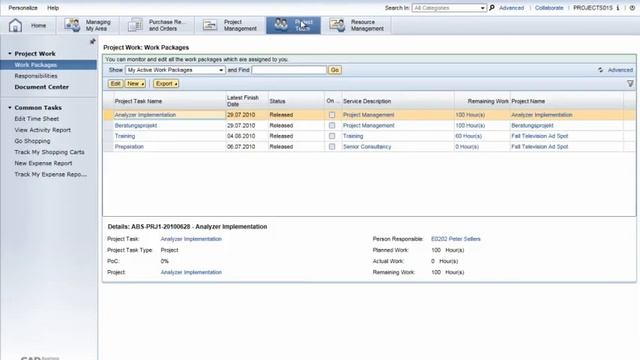Image resolution: width=640 pixels, height=360 pixels.
Task: Open Managing My Area work center icon
Action: click(x=72, y=25)
